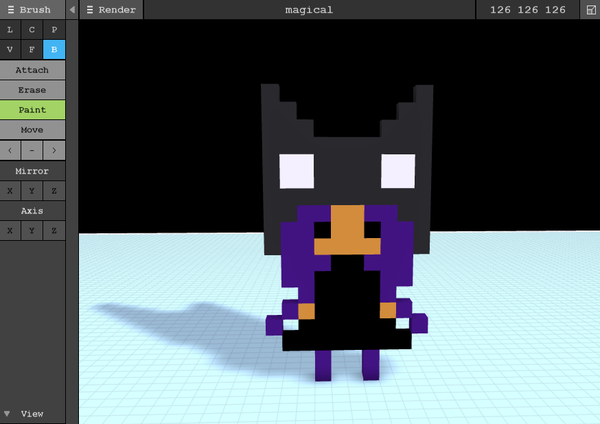600x424 pixels.
Task: Select the F face brush mode
Action: (32, 49)
